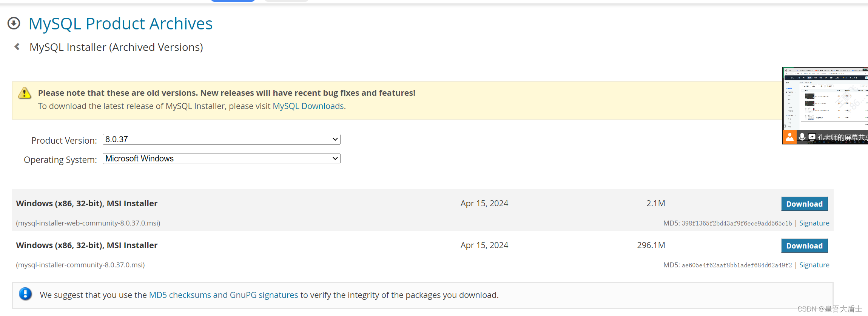Click the 296.1M file size value
Image resolution: width=868 pixels, height=316 pixels.
(x=651, y=245)
